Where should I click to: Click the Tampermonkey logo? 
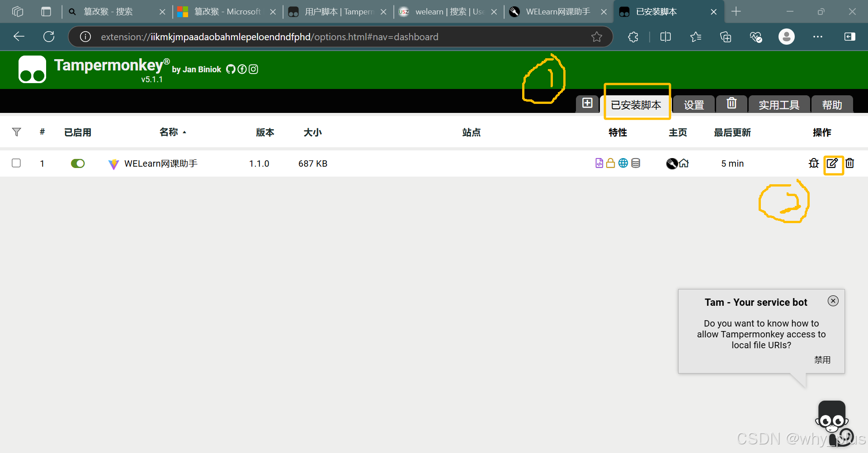coord(32,70)
